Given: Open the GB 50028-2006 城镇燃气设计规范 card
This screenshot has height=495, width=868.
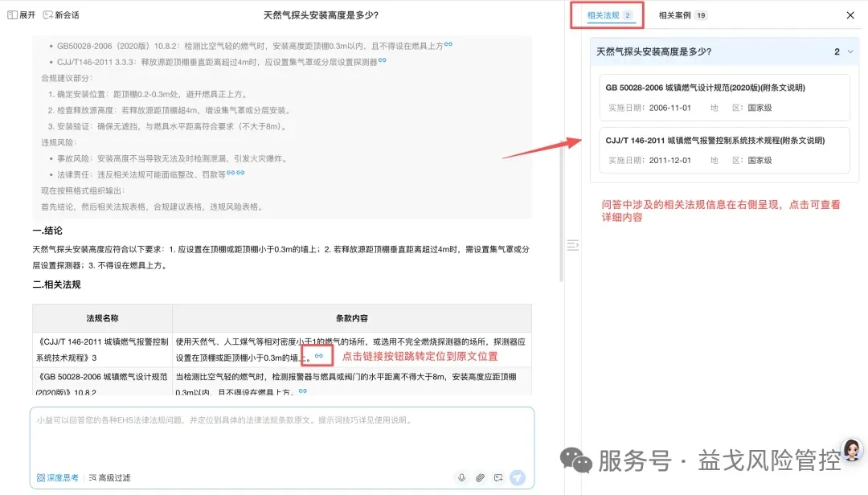Looking at the screenshot, I should (724, 97).
